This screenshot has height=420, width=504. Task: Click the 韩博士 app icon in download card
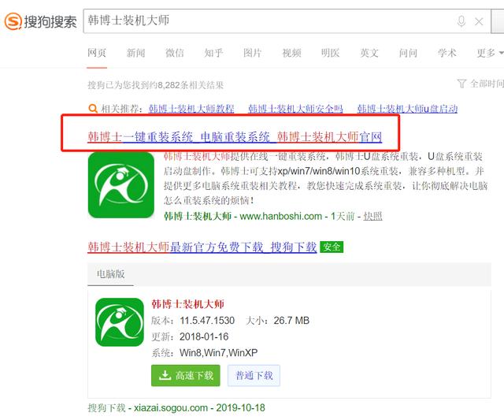tap(120, 322)
